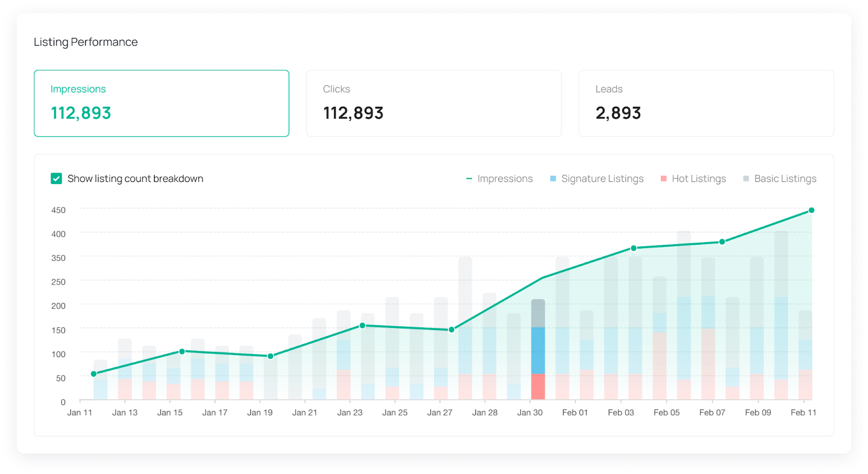The height and width of the screenshot is (474, 868).
Task: Click the 450 y-axis label
Action: (59, 210)
